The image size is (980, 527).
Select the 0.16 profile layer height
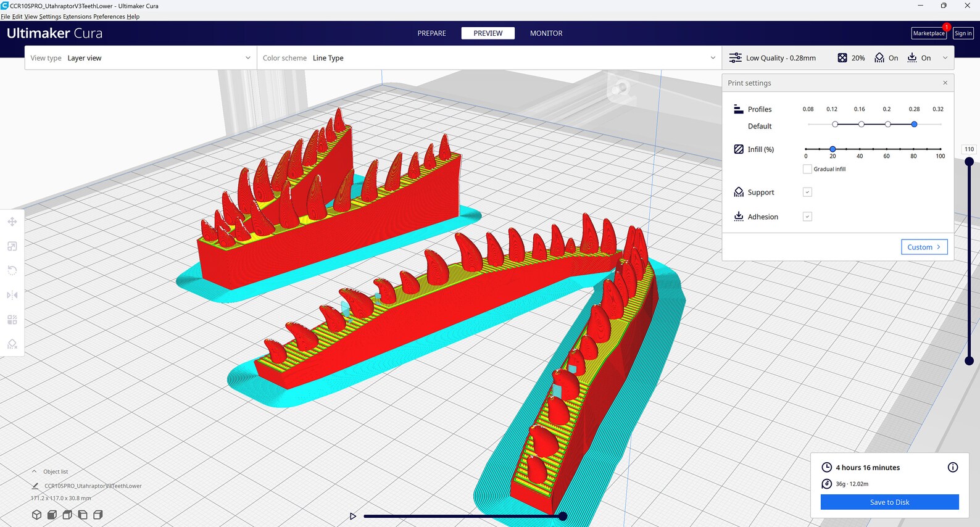click(862, 124)
